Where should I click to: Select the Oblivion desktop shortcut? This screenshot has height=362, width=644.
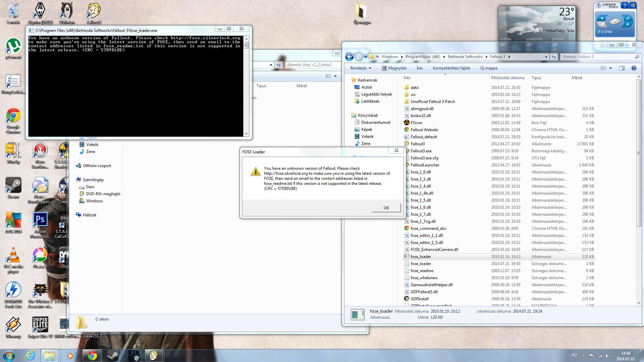click(x=67, y=13)
